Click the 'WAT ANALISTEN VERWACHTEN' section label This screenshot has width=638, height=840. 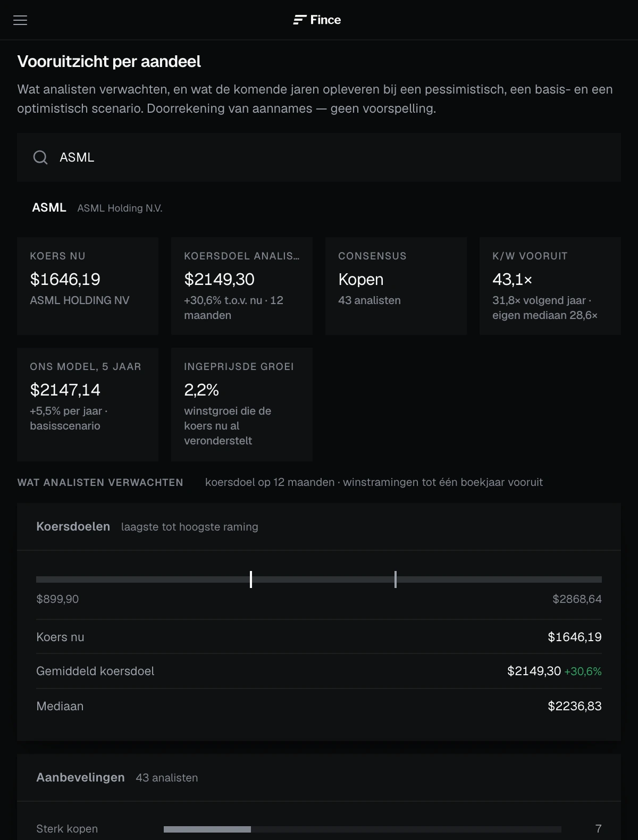pyautogui.click(x=100, y=482)
